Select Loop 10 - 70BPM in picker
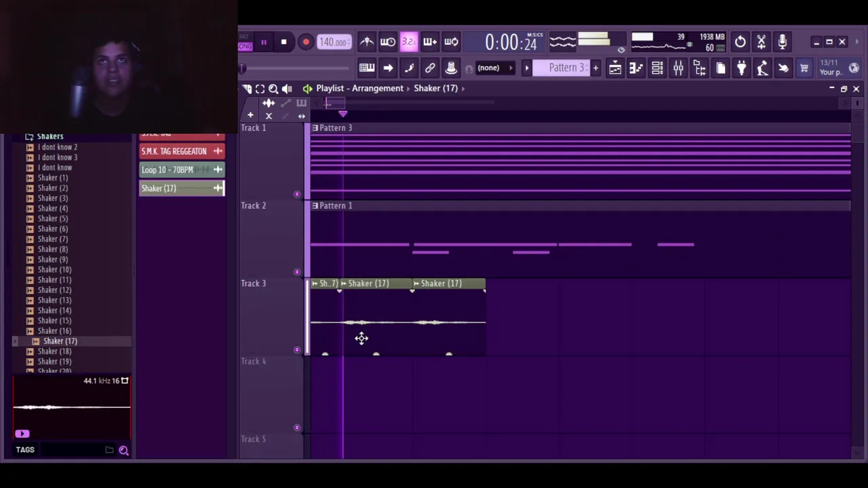The image size is (868, 488). coord(182,170)
